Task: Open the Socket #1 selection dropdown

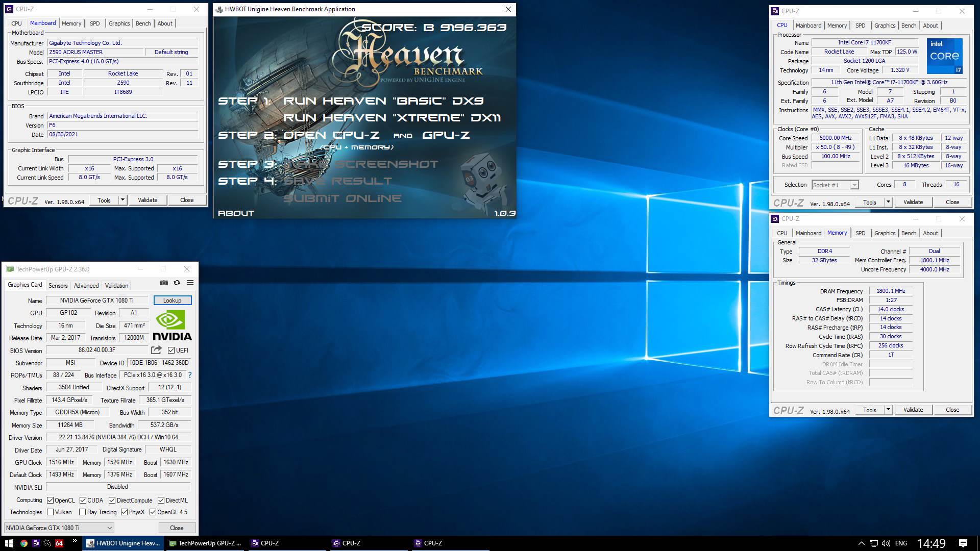Action: (x=835, y=185)
